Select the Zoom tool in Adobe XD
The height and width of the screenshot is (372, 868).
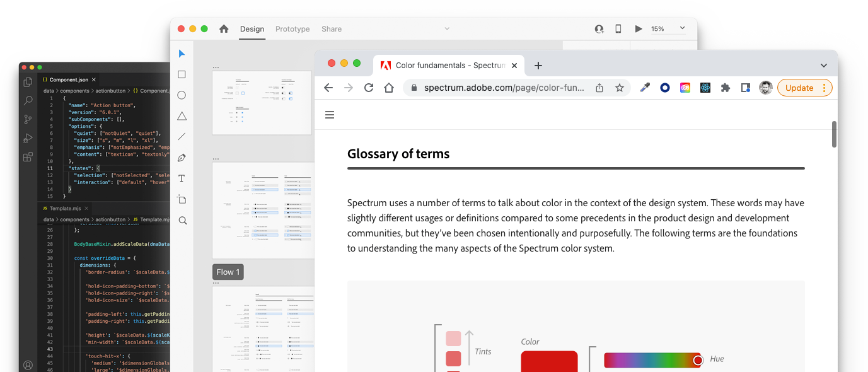182,221
